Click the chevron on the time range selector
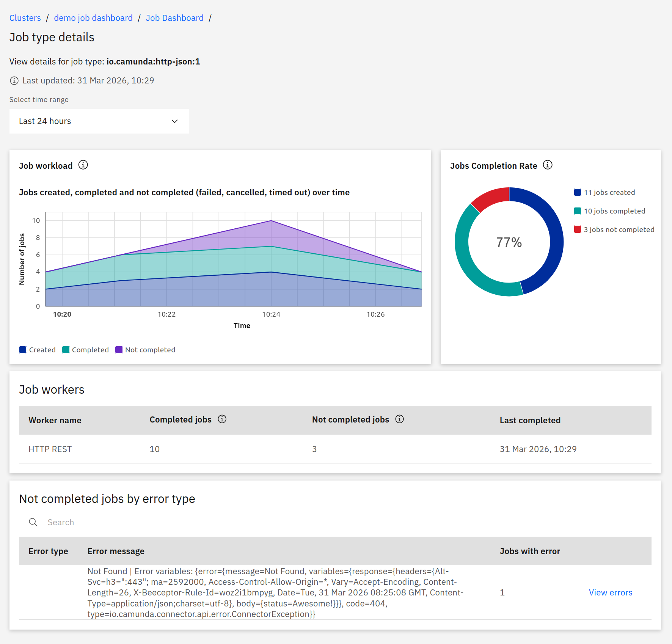Image resolution: width=672 pixels, height=644 pixels. pyautogui.click(x=174, y=121)
